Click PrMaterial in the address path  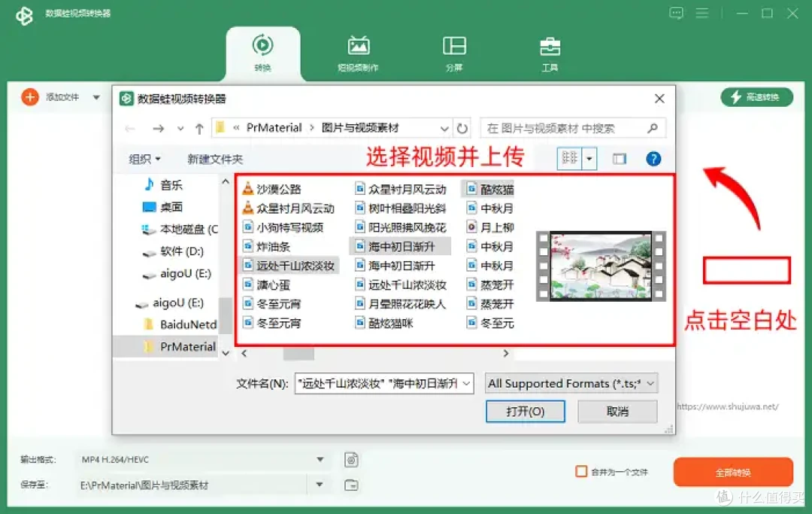[274, 127]
